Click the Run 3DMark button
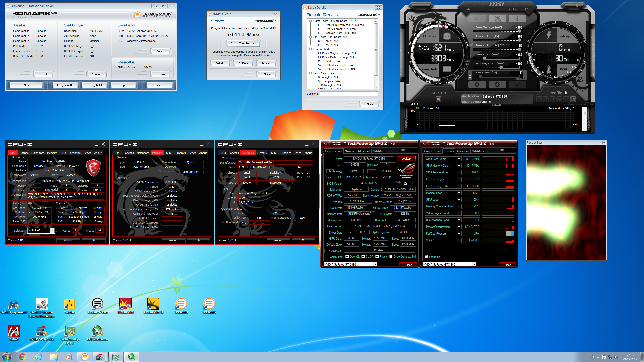The height and width of the screenshot is (362, 644). point(26,85)
